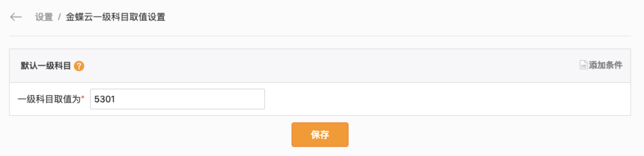Click the 5301 value inside the text box
The image size is (644, 156).
tap(105, 99)
